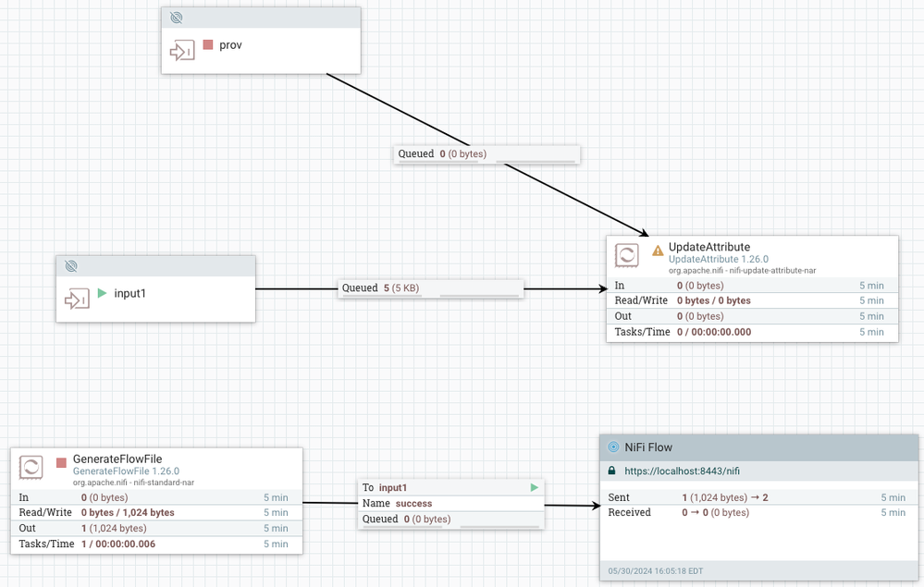924x587 pixels.
Task: Select the Queued 5 (5 KB) connection label
Action: tap(430, 288)
